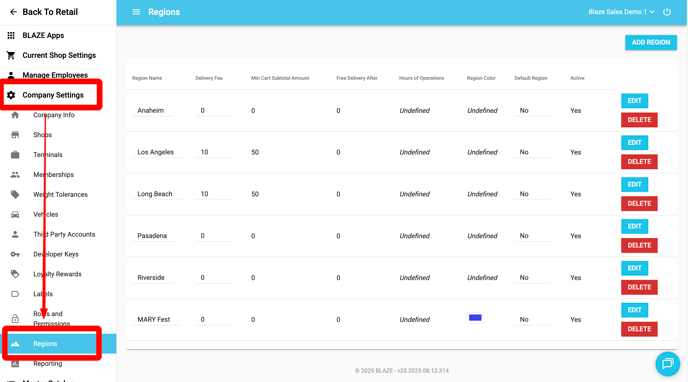Click the Back To Retail arrow icon
Image resolution: width=688 pixels, height=382 pixels.
pyautogui.click(x=13, y=12)
